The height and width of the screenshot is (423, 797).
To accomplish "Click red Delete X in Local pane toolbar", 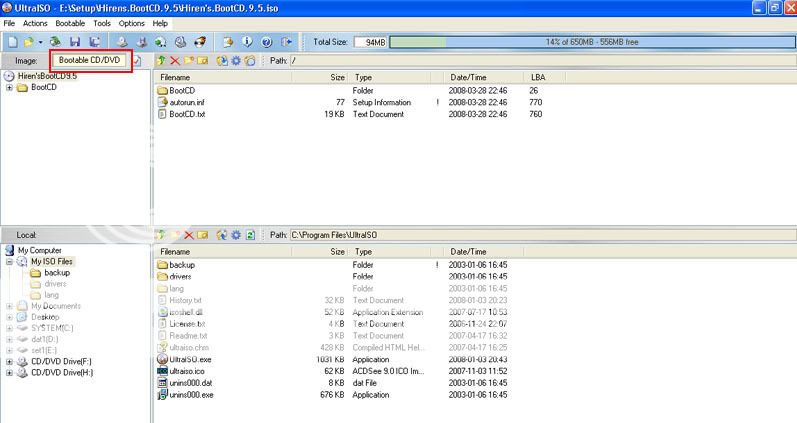I will click(189, 235).
